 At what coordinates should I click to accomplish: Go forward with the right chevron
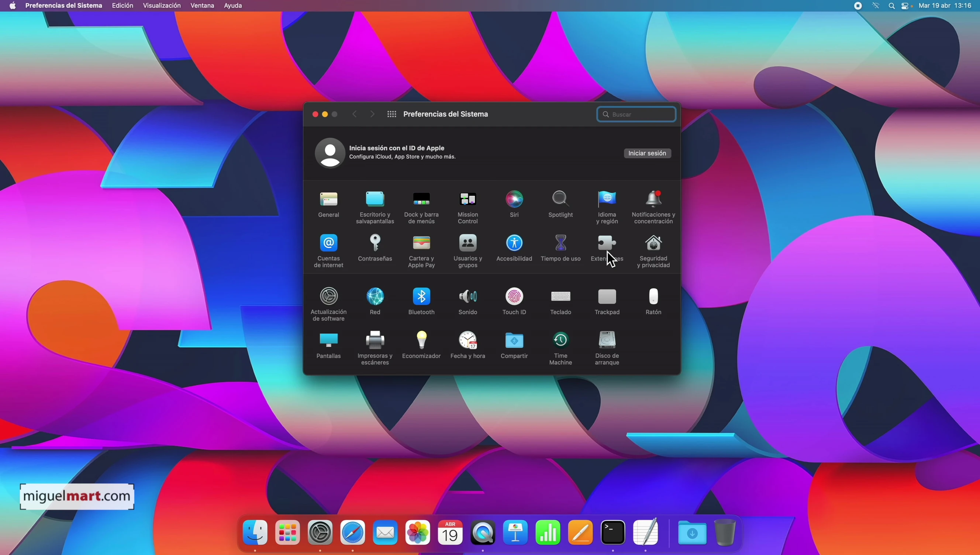[x=372, y=114]
